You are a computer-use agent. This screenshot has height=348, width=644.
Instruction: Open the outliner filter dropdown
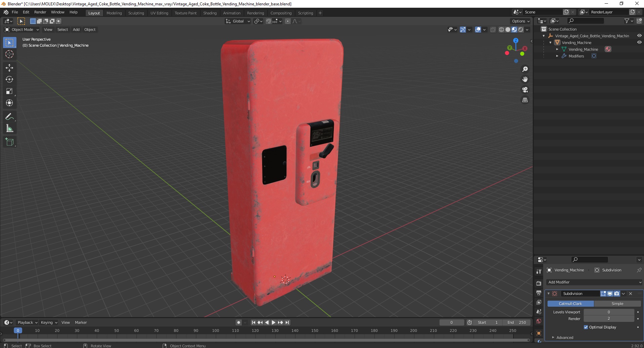point(629,21)
